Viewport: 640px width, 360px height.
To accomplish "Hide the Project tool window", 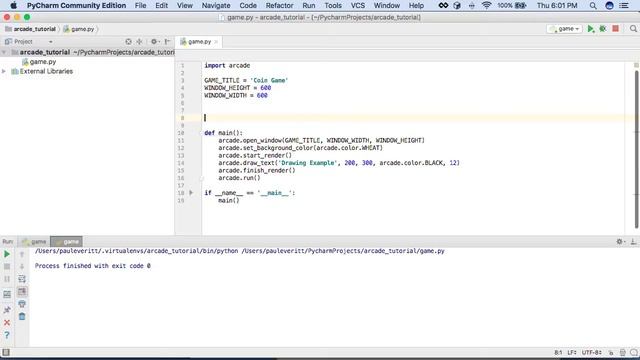I will tap(167, 42).
